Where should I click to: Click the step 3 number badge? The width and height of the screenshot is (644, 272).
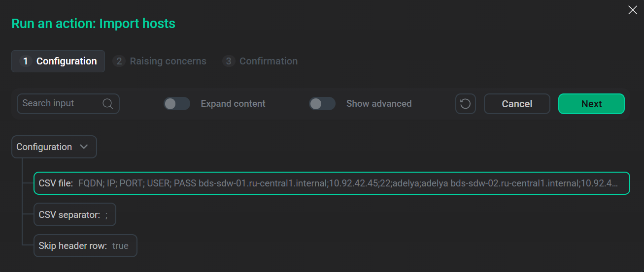[228, 61]
